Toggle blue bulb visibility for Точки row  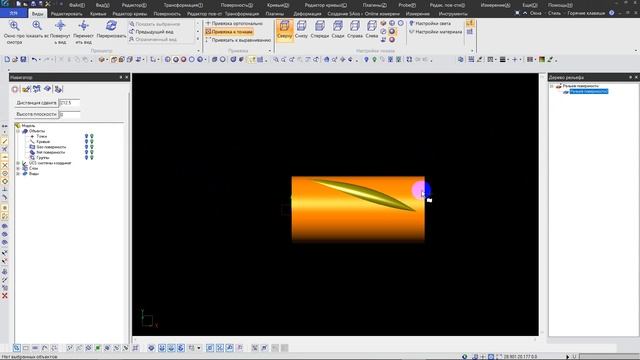(x=86, y=136)
